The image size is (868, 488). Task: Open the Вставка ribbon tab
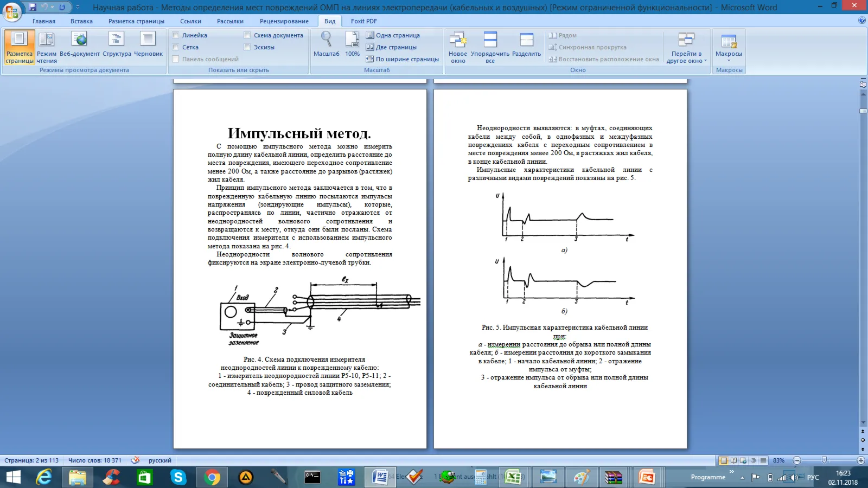pos(81,21)
